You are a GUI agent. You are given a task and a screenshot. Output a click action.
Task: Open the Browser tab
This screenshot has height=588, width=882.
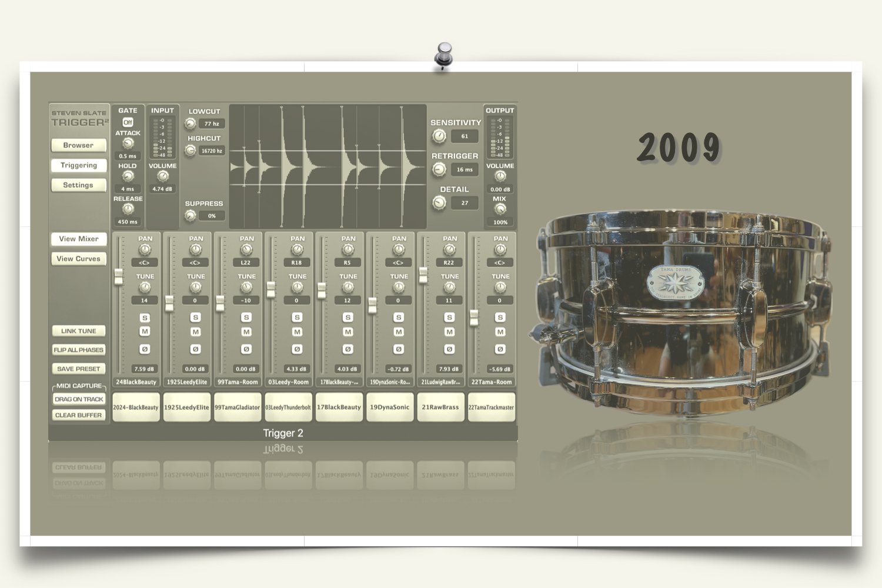[x=79, y=145]
